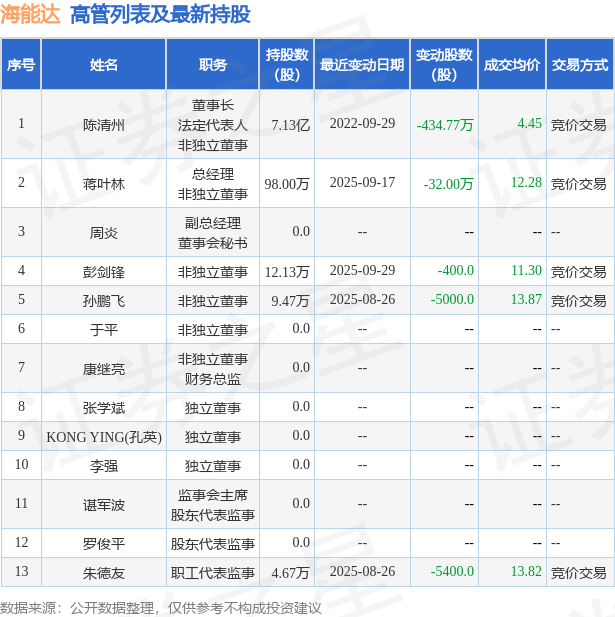Viewport: 615px width, 617px height.
Task: Click the holding value 98.00万
Action: pos(287,184)
